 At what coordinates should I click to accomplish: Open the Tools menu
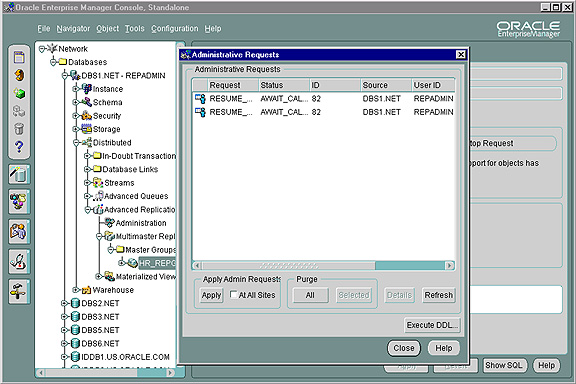coord(134,28)
